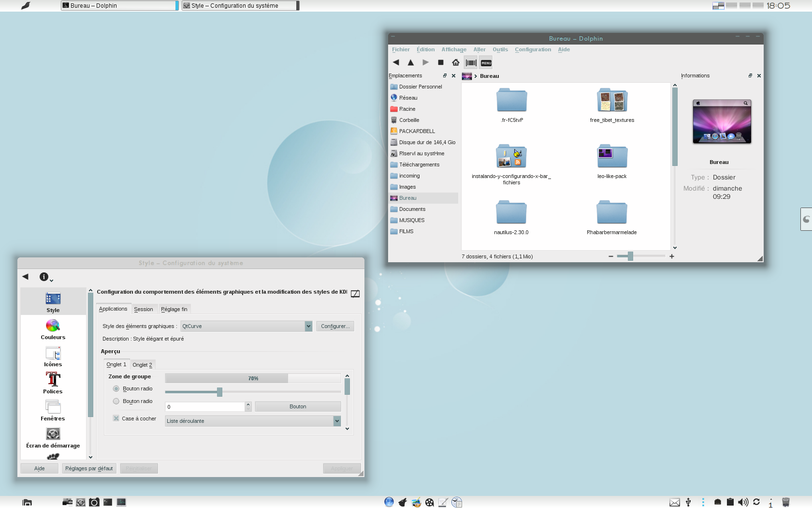This screenshot has width=812, height=508.
Task: Click the Dolphin icon zoom slider handle
Action: pos(630,256)
